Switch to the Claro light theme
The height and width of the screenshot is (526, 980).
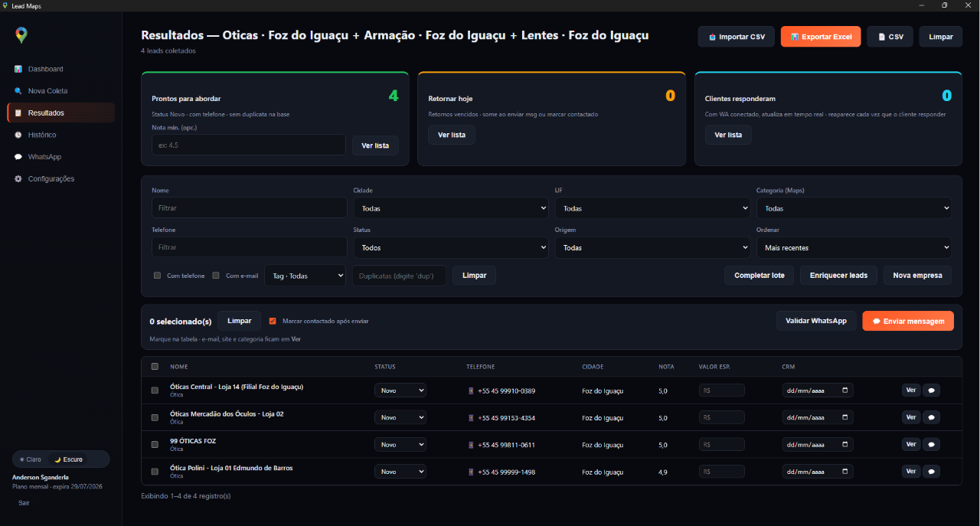pyautogui.click(x=31, y=459)
